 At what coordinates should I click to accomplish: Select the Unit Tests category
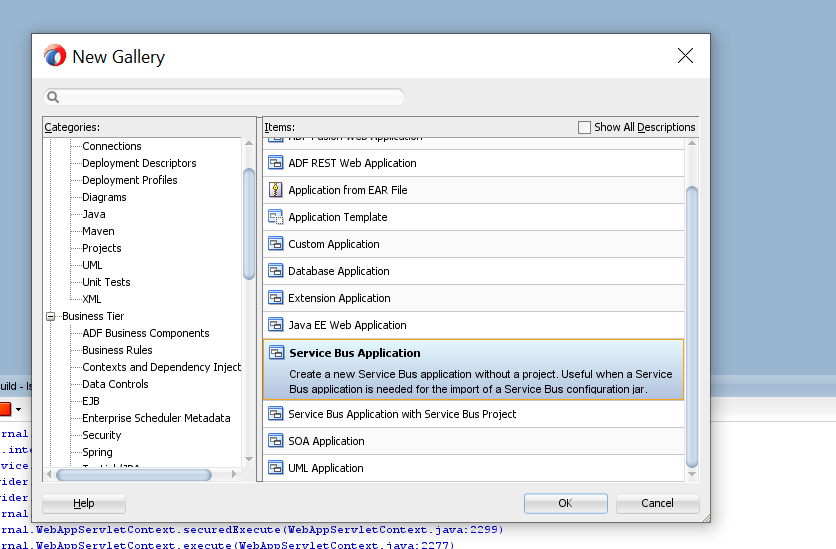(x=106, y=282)
